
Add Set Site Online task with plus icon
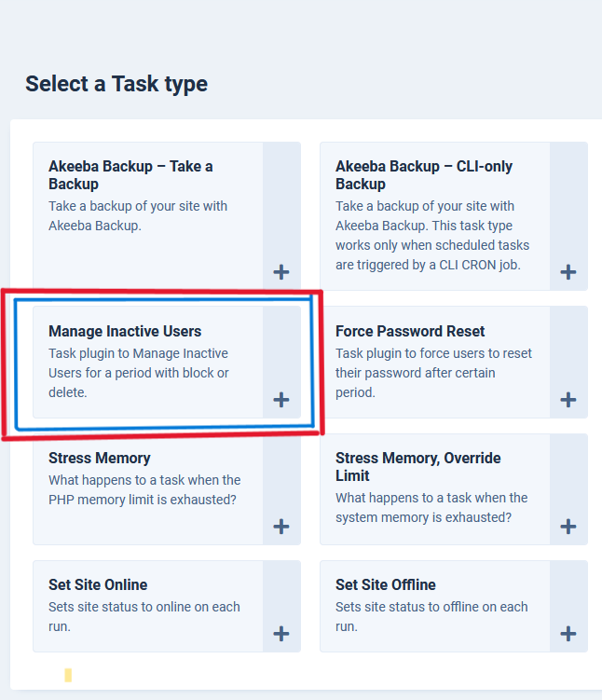click(x=280, y=634)
